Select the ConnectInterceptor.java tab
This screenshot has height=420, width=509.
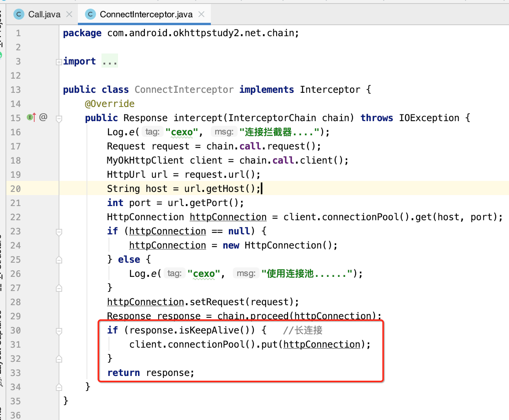coord(146,15)
